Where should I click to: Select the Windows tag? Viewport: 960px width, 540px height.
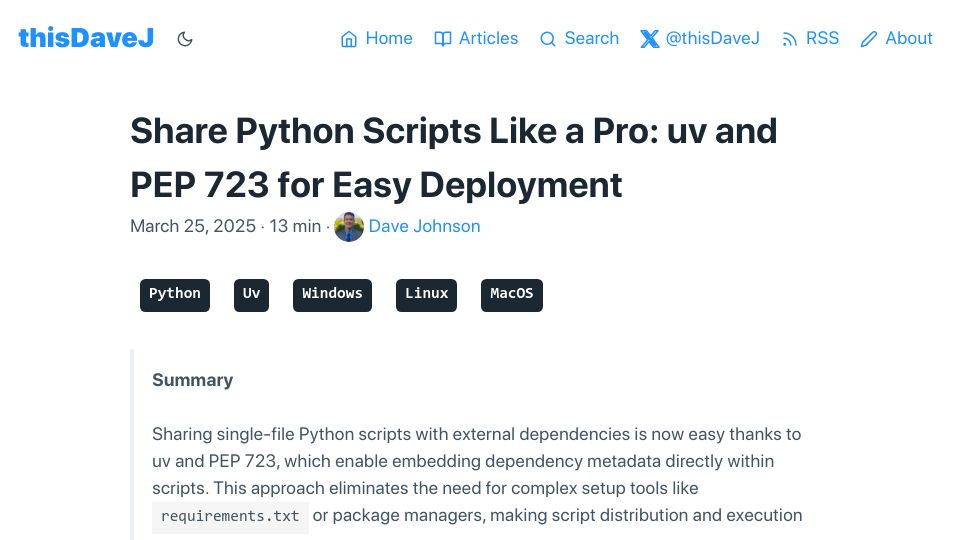coord(332,295)
